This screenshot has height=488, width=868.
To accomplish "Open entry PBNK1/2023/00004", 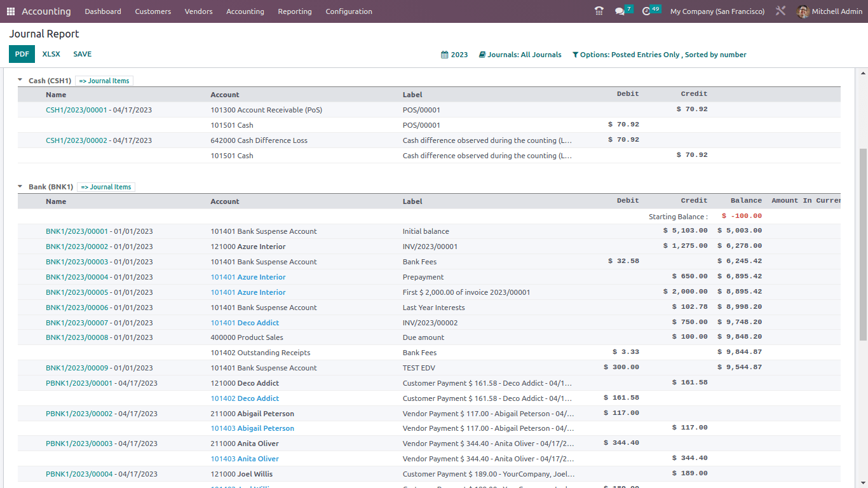I will 79,474.
